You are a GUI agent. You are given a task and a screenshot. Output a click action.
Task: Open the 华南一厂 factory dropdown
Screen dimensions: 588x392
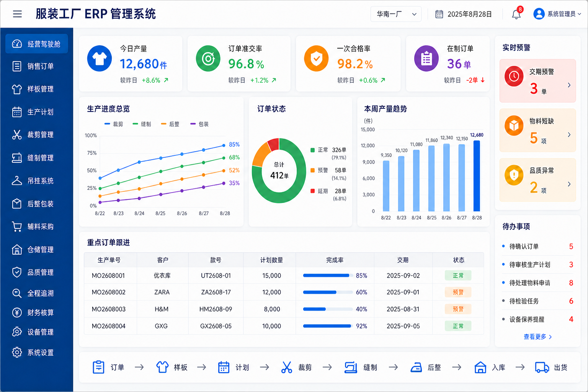coord(396,14)
